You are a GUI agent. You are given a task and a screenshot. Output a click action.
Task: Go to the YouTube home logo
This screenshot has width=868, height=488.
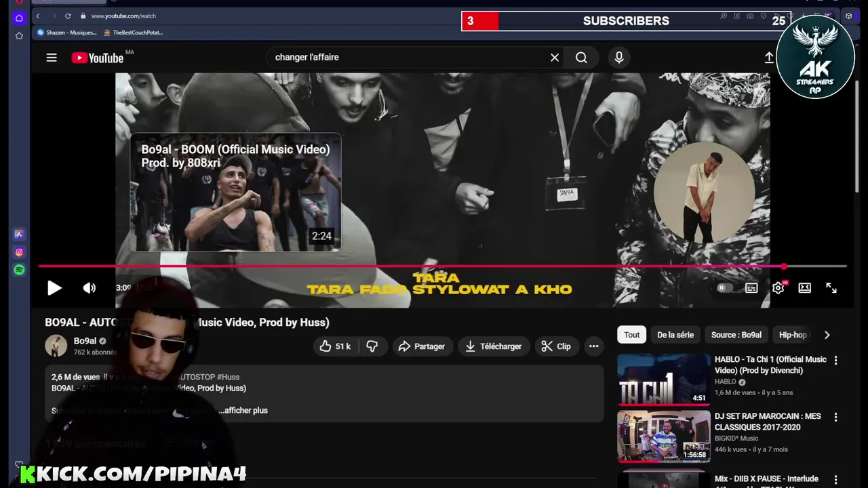click(98, 58)
